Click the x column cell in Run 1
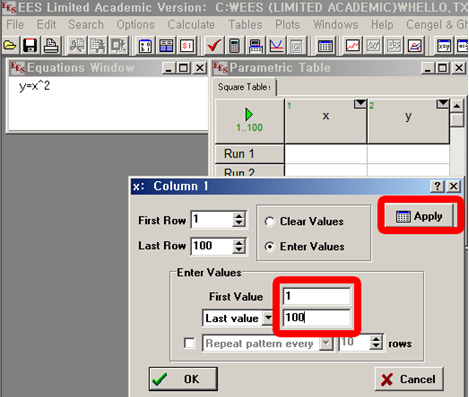Image resolution: width=469 pixels, height=397 pixels. coord(326,154)
